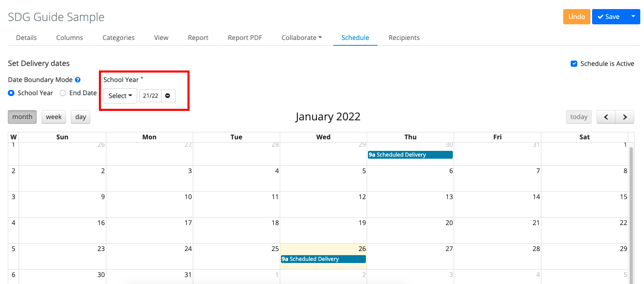Screen dimensions: 644x284
Task: Switch to the Details tab
Action: 26,38
